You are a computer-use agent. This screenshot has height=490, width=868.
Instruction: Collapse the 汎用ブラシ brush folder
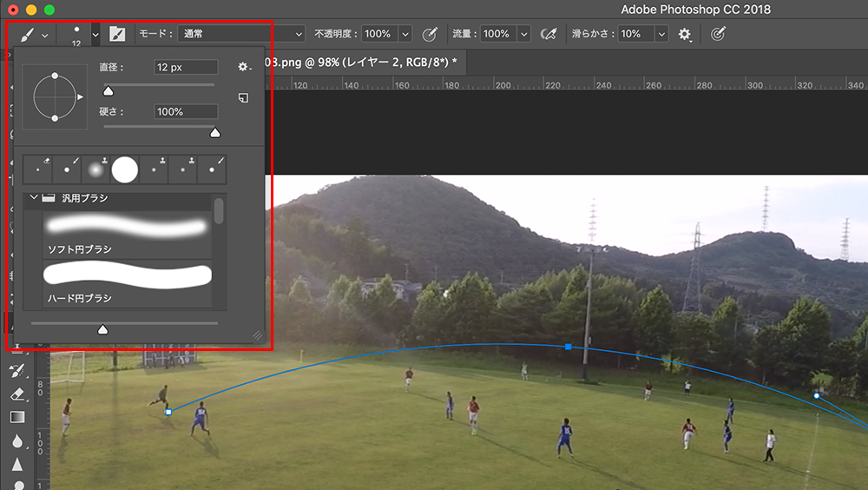coord(34,198)
